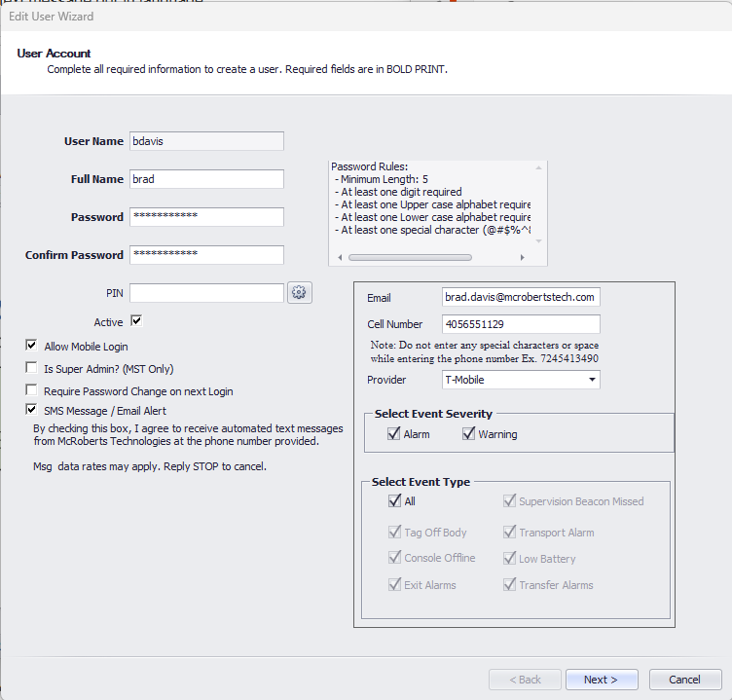This screenshot has width=732, height=700.
Task: Check Require Password Change on next Login
Action: click(x=32, y=390)
